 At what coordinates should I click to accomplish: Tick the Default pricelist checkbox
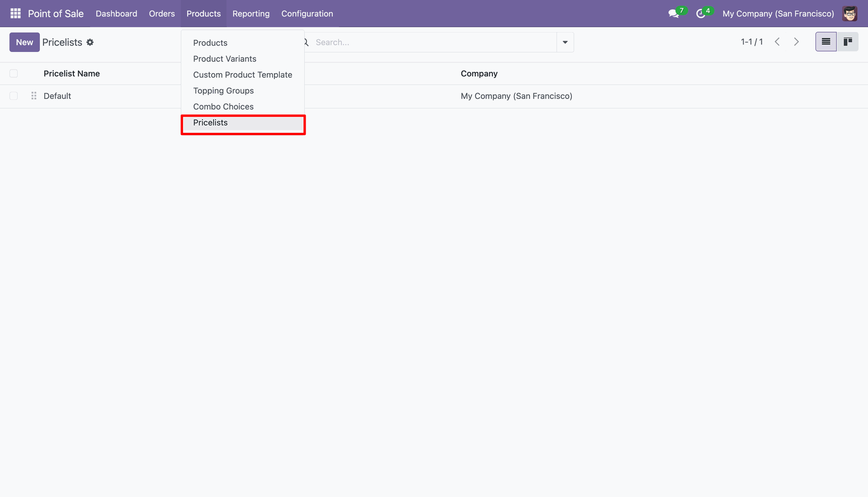click(x=14, y=96)
